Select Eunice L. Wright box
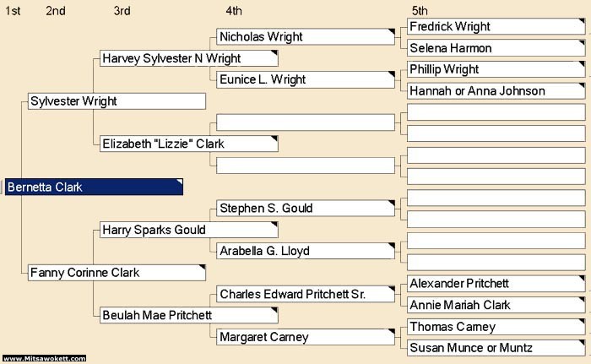591x364 pixels. (306, 79)
